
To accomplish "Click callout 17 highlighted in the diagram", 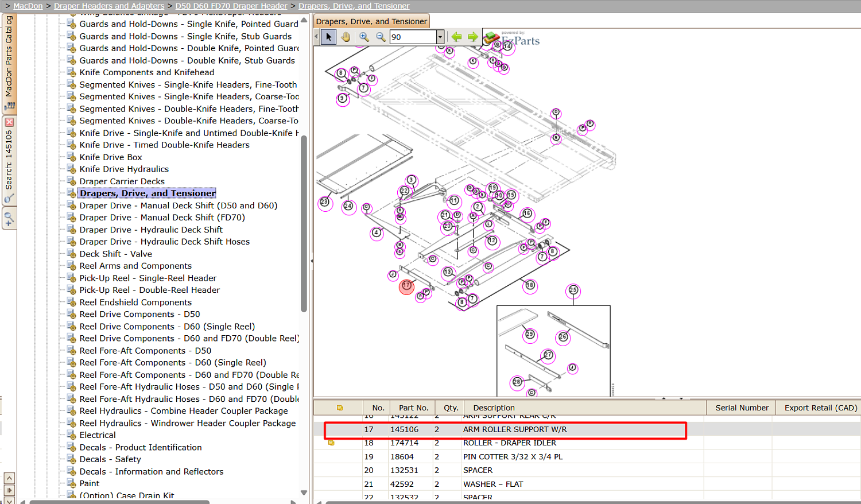I will coord(406,286).
